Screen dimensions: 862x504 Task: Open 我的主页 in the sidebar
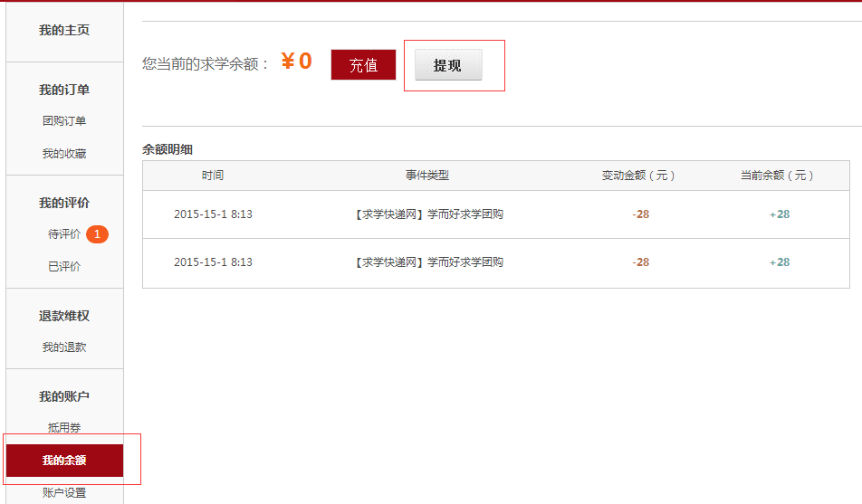[x=64, y=31]
